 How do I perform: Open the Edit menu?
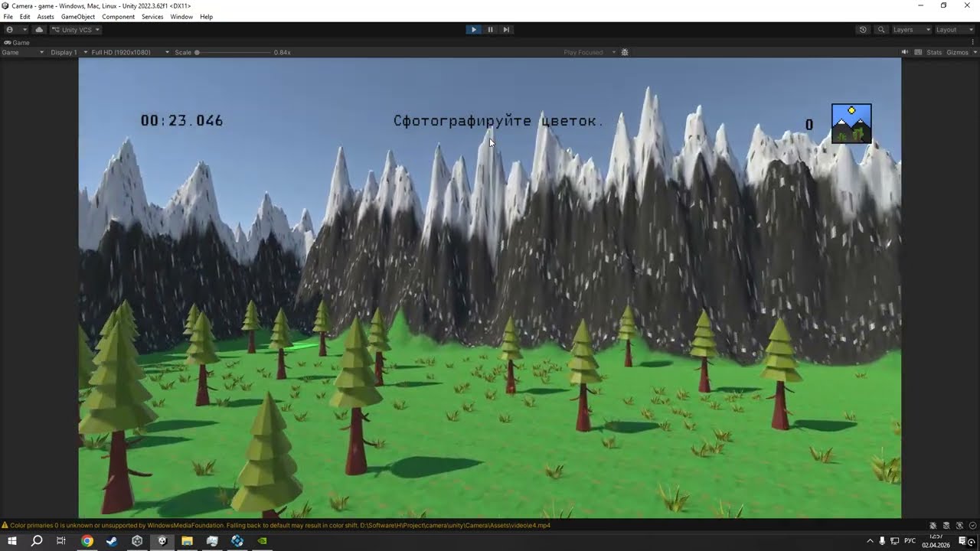(25, 17)
